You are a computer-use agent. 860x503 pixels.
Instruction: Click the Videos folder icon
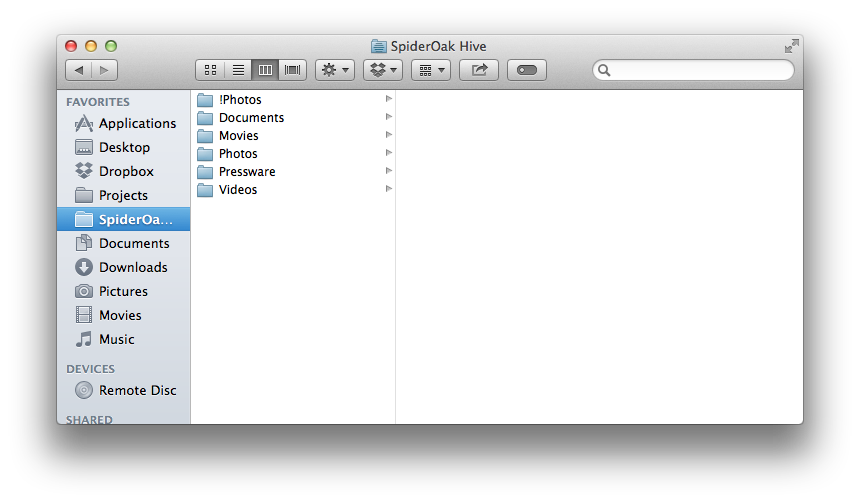(x=205, y=190)
